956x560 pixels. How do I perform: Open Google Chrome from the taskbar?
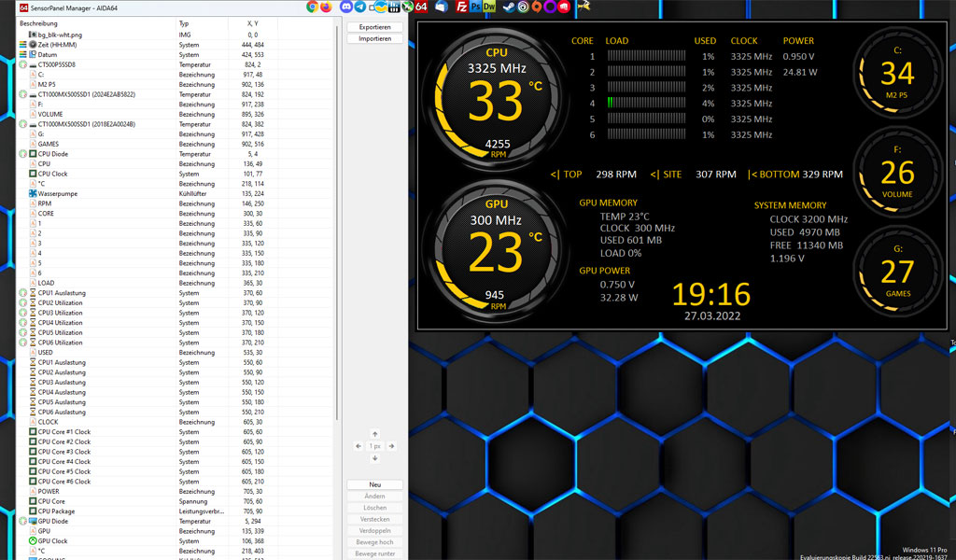point(312,7)
